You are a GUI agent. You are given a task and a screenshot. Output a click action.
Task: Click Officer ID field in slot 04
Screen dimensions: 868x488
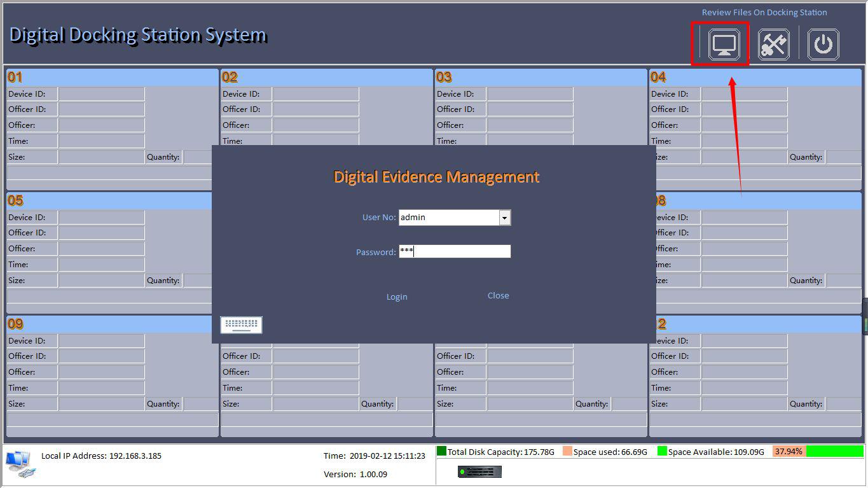745,109
